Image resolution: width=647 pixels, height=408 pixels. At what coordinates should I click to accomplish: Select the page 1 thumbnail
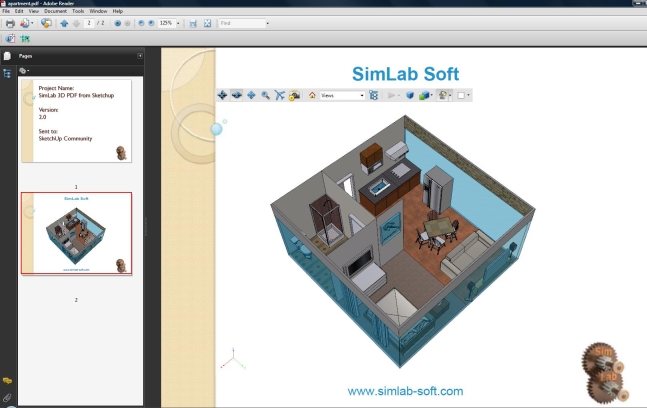[x=76, y=121]
